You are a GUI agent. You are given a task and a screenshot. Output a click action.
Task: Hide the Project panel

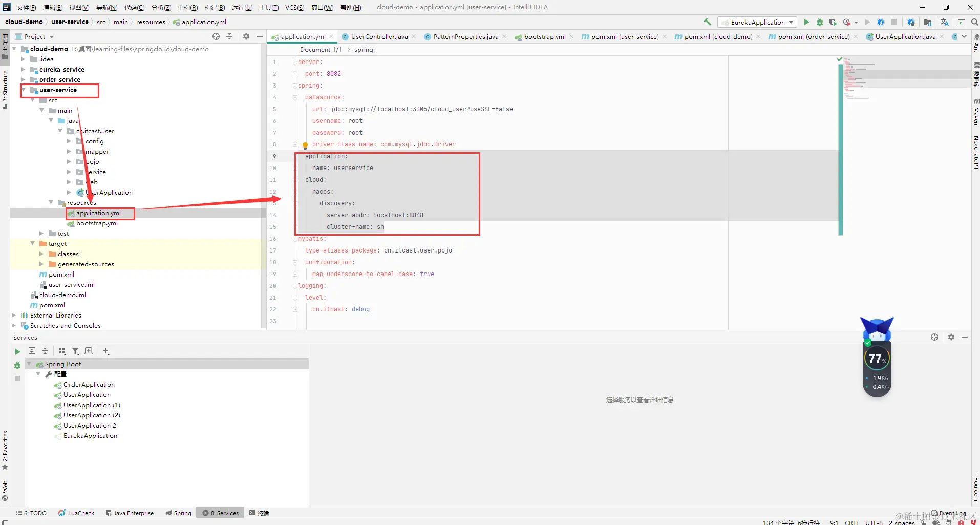coord(260,36)
